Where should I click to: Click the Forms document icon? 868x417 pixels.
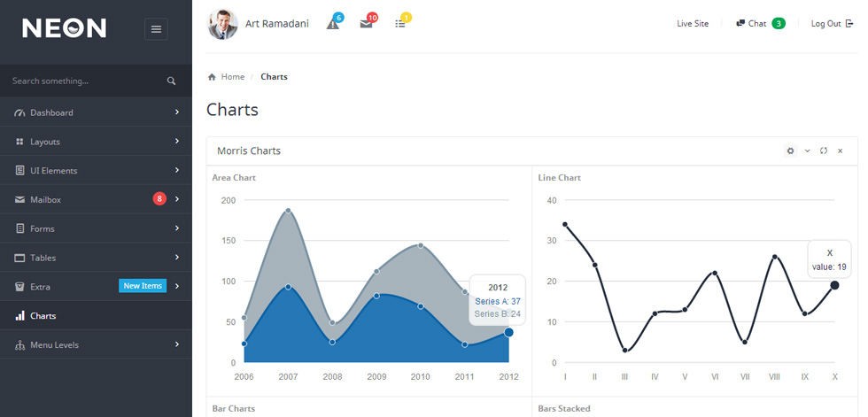[x=19, y=228]
